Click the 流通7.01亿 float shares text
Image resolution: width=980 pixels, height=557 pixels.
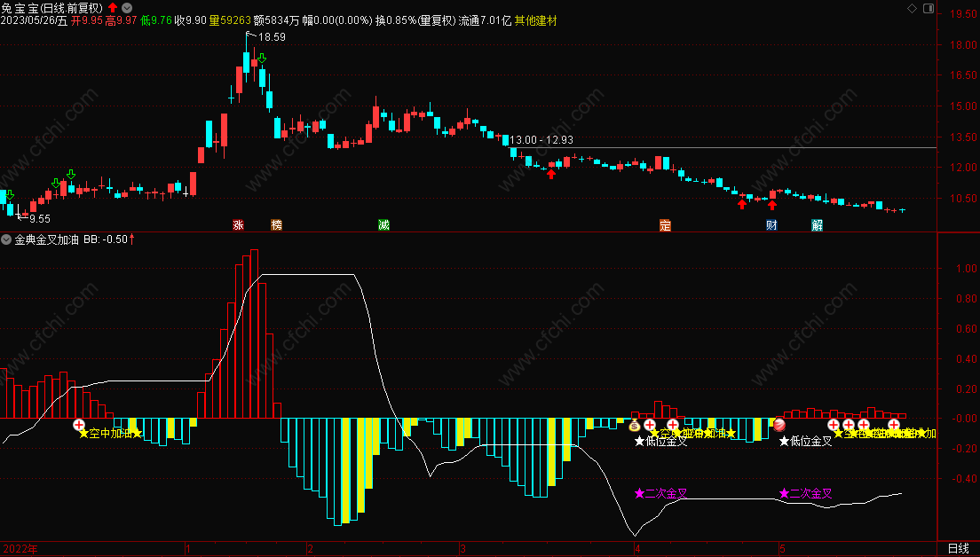pos(485,20)
